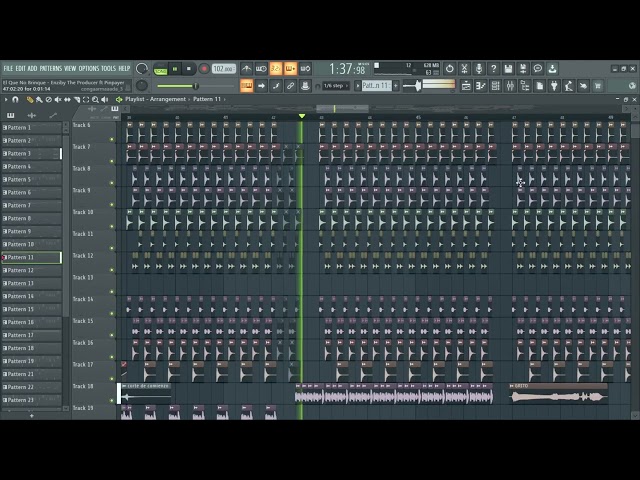
Task: Mute Track 8 using its green dot
Action: [x=112, y=183]
